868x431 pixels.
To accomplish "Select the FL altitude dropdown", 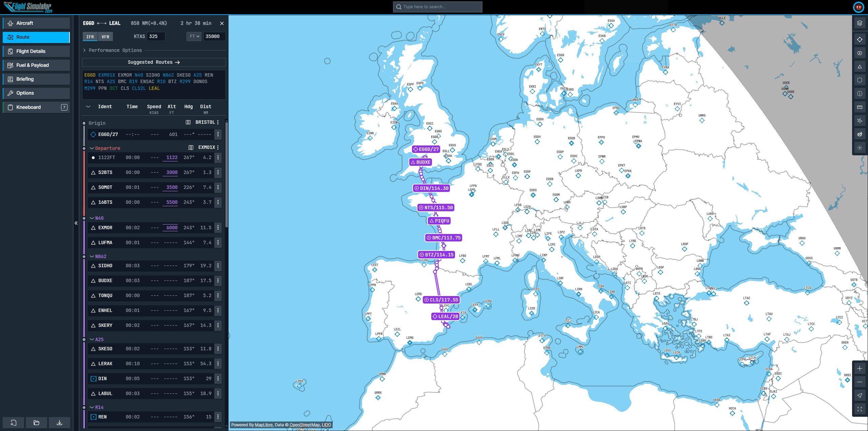I will pyautogui.click(x=193, y=36).
